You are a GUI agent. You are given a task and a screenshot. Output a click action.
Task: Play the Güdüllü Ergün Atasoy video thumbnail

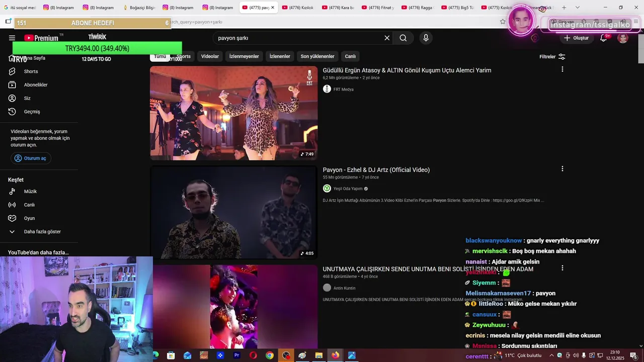pyautogui.click(x=233, y=113)
